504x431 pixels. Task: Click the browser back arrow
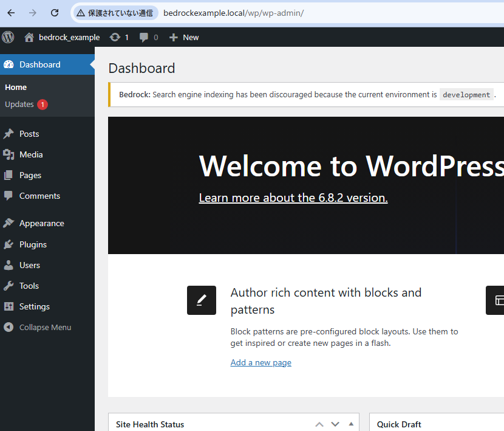pyautogui.click(x=12, y=13)
